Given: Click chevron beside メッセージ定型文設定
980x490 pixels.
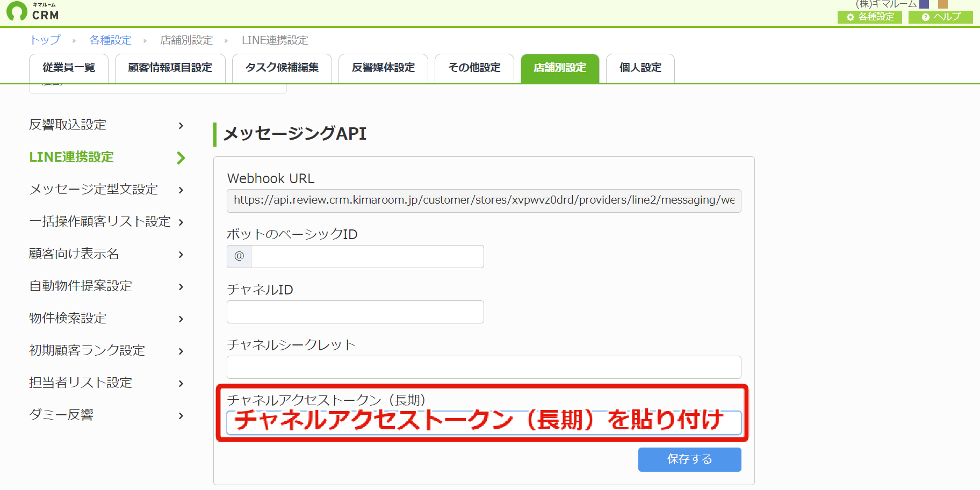Looking at the screenshot, I should point(181,190).
